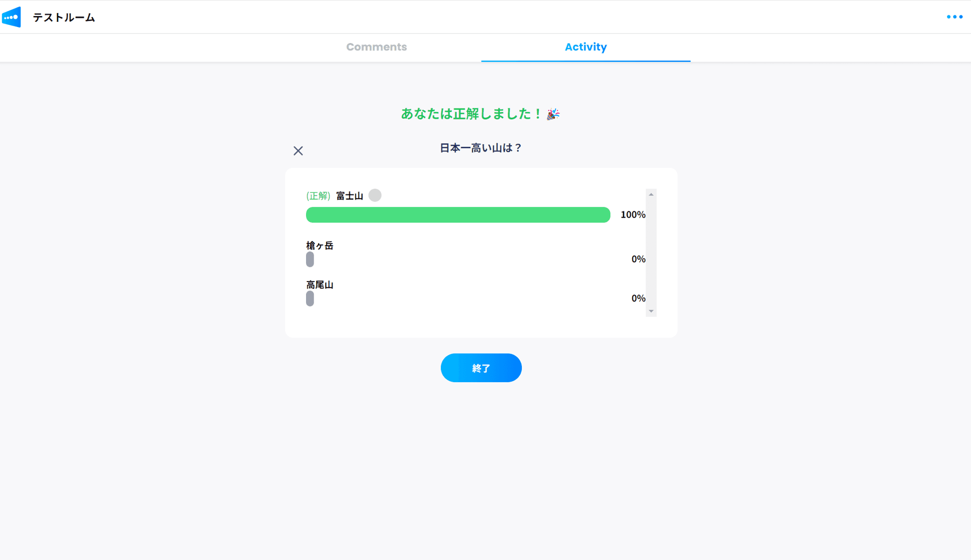Open the three-dots more options menu
The image size is (971, 560).
954,17
